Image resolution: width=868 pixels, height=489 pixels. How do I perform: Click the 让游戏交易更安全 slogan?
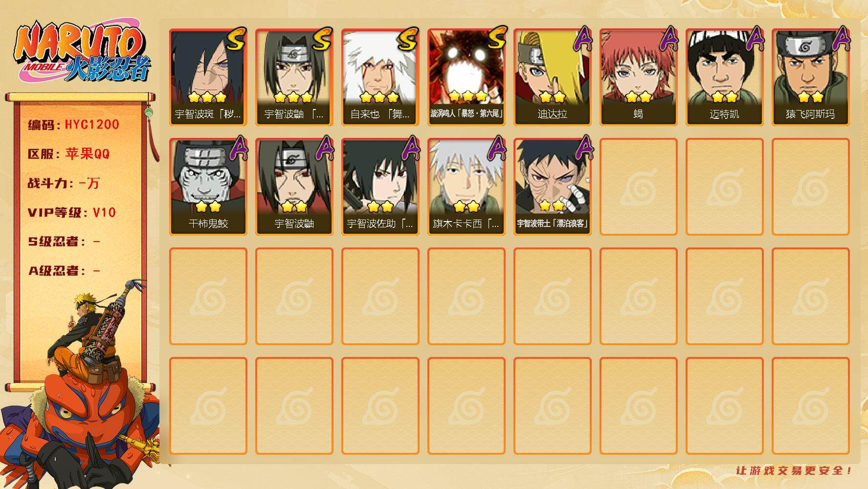click(794, 470)
